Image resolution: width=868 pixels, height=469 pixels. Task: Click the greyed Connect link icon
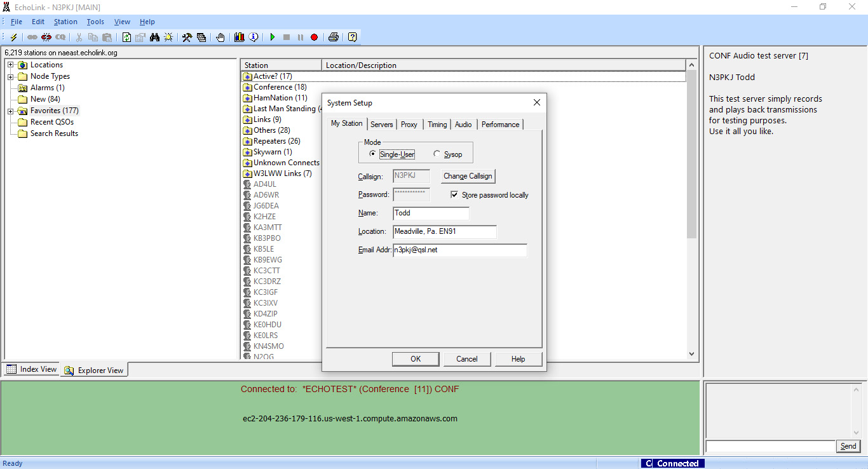(32, 37)
